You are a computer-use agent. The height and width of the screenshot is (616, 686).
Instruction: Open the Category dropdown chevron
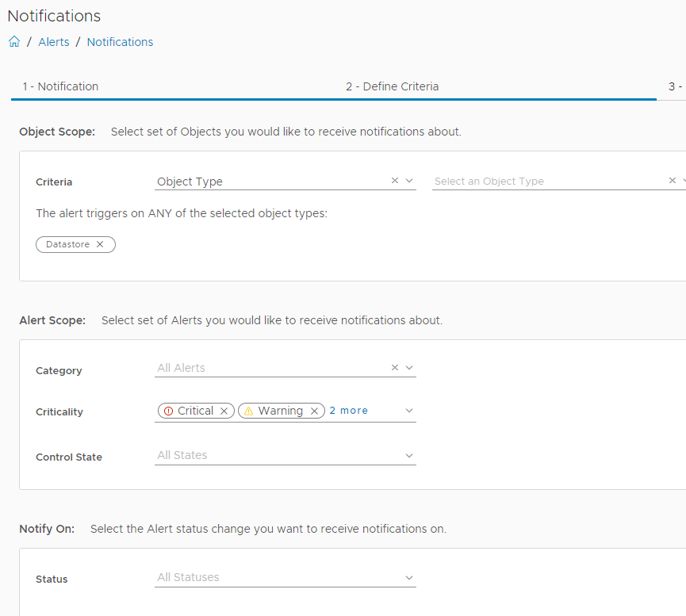tap(409, 368)
